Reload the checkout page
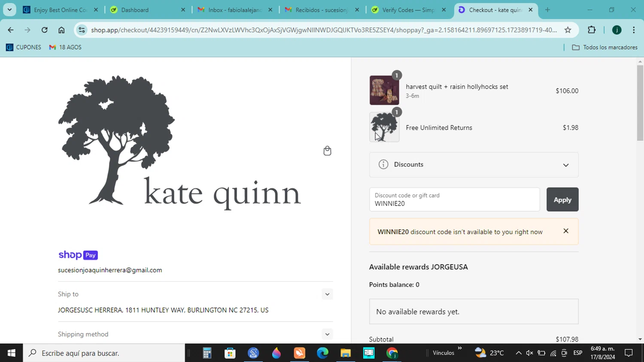Image resolution: width=644 pixels, height=362 pixels. coord(44,30)
